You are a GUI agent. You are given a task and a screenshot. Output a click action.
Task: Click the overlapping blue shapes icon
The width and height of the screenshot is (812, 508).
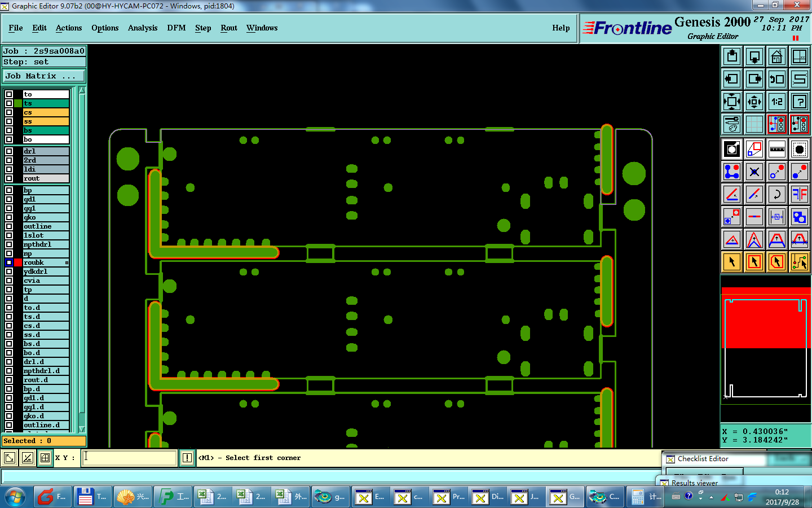(x=800, y=217)
